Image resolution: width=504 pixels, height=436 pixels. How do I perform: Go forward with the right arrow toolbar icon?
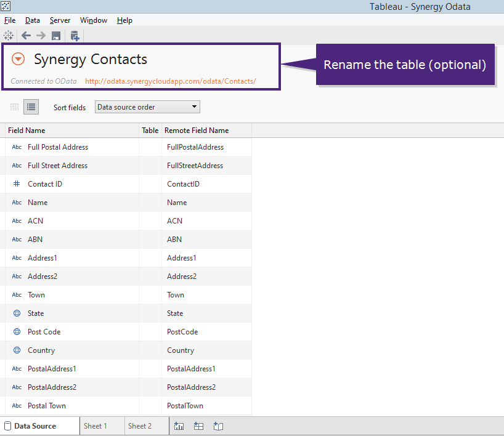41,35
